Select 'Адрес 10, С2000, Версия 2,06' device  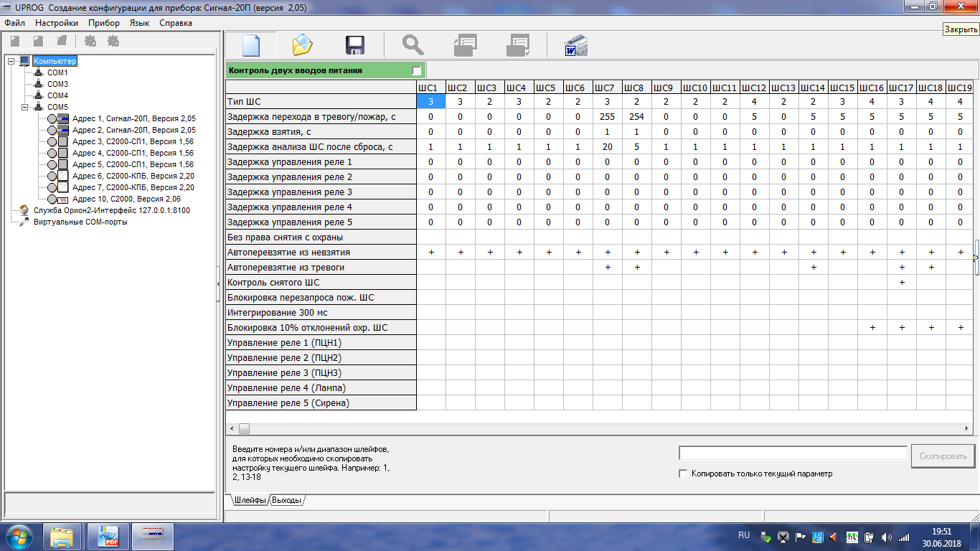(x=126, y=199)
